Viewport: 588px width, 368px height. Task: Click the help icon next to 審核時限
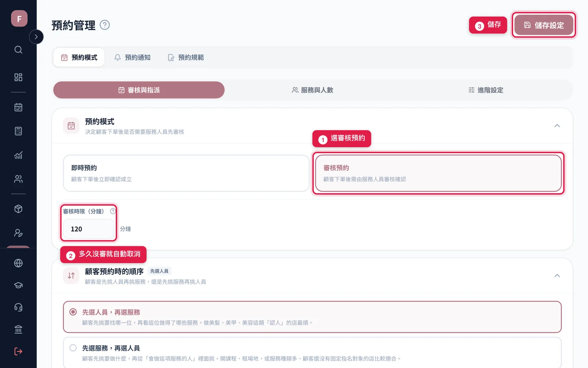click(x=113, y=211)
